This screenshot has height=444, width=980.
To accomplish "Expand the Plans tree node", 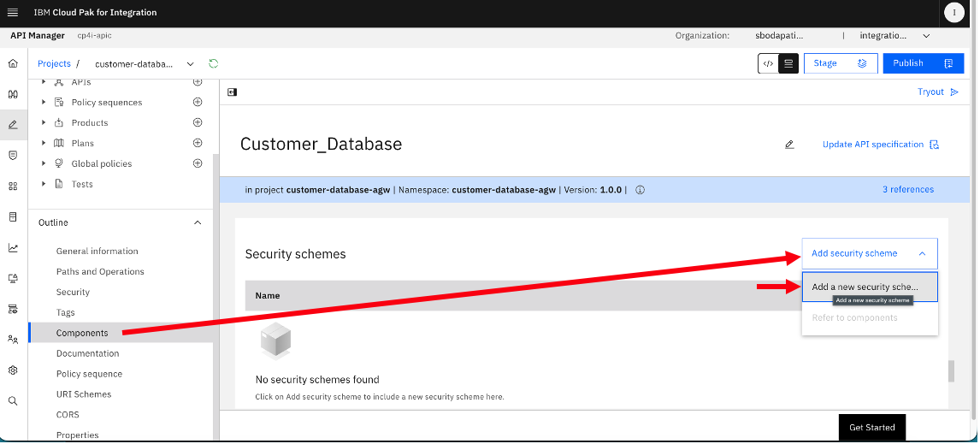I will [x=44, y=143].
